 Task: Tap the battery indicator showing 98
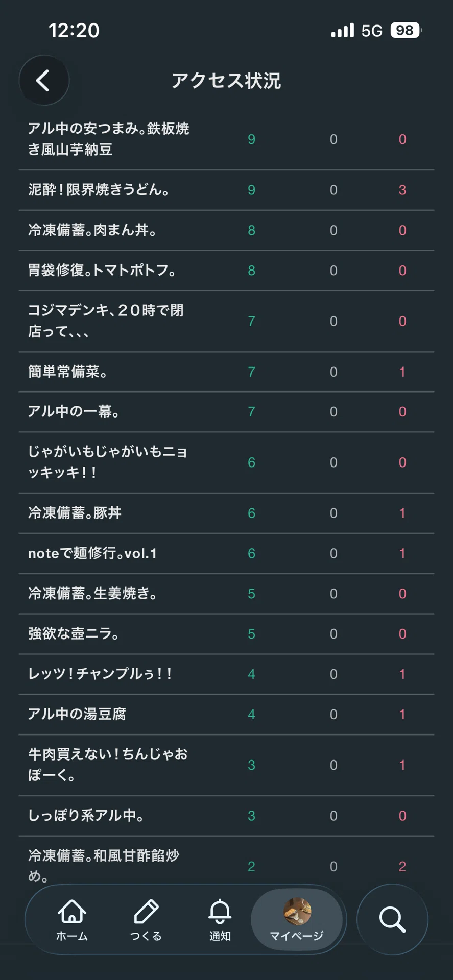[406, 31]
